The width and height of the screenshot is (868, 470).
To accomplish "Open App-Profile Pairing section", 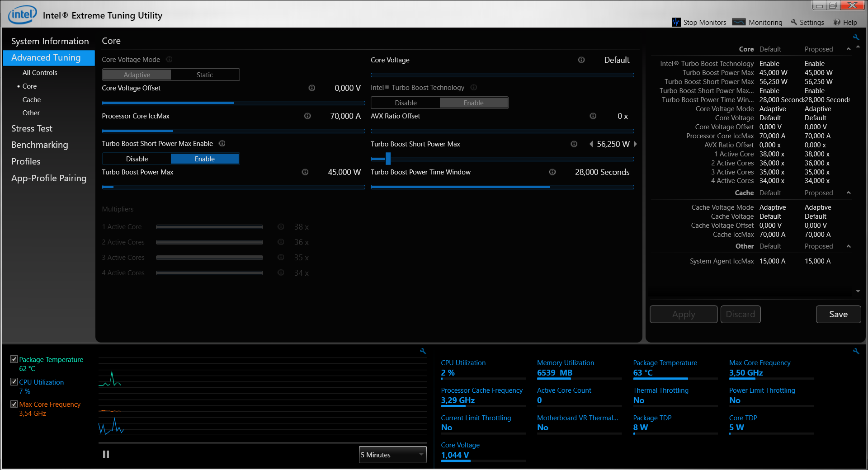I will (x=49, y=178).
